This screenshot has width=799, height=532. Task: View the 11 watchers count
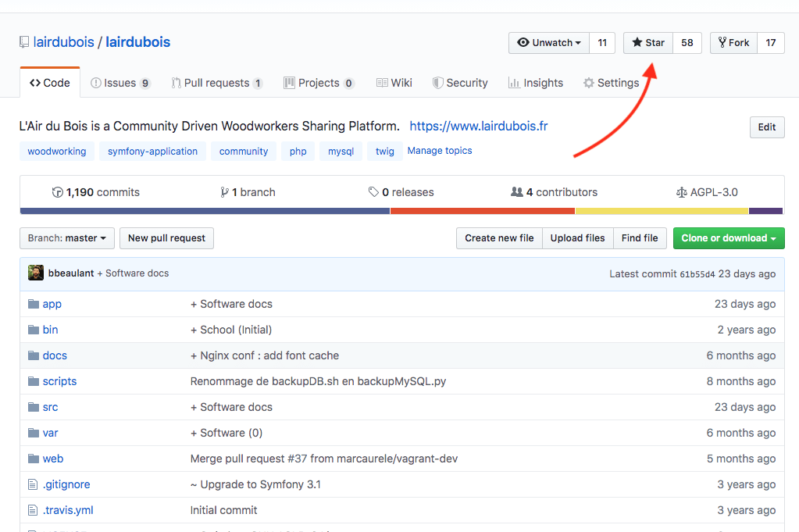click(x=602, y=43)
